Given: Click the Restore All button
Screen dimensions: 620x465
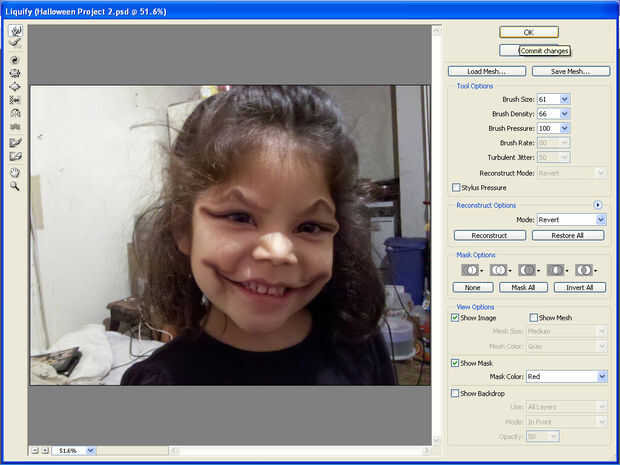Looking at the screenshot, I should 568,236.
